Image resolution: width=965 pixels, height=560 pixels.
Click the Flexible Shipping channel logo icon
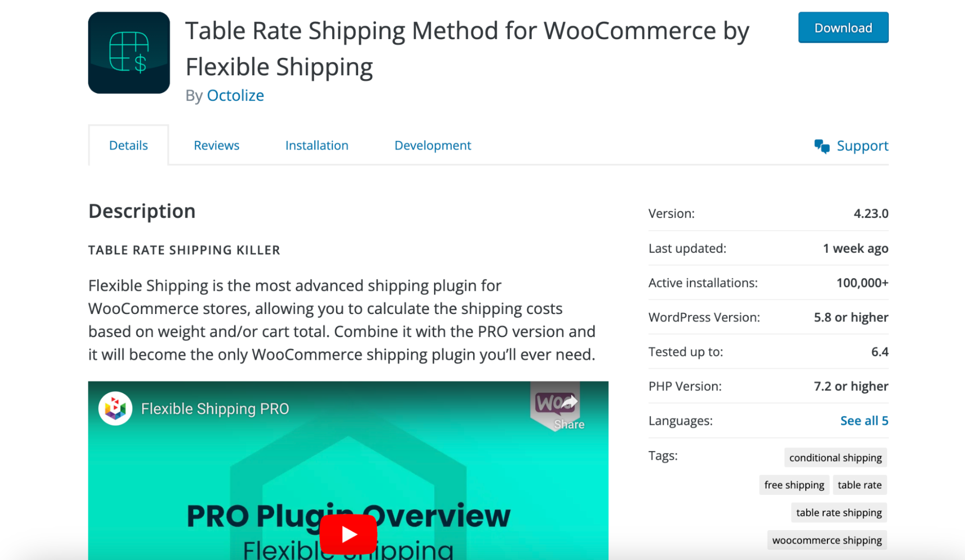coord(115,407)
